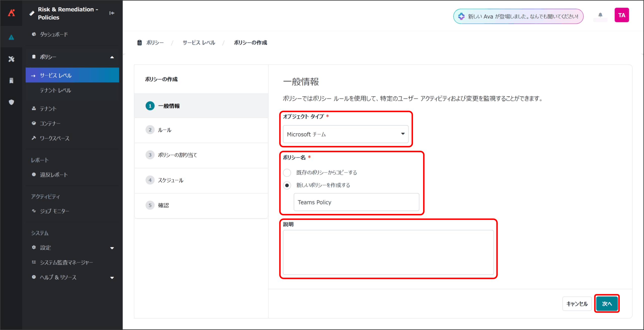Open the TA user avatar menu
The width and height of the screenshot is (644, 330).
[x=621, y=15]
